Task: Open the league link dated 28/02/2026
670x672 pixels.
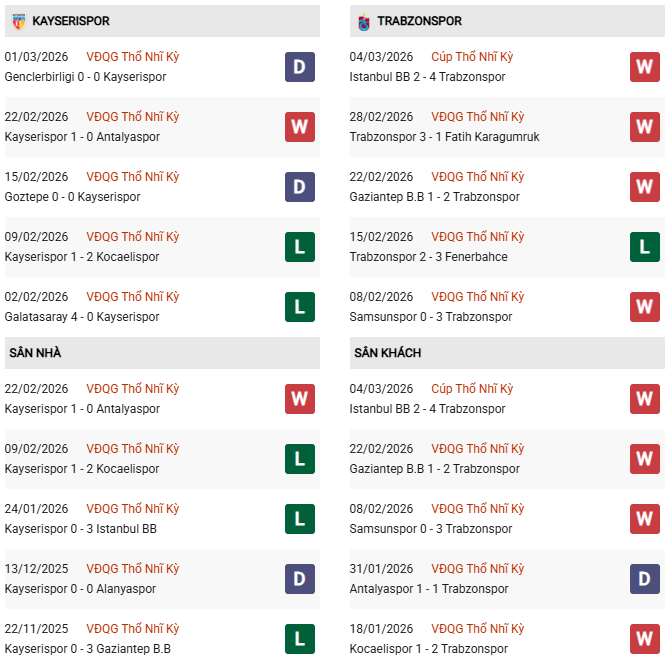Action: click(x=478, y=117)
